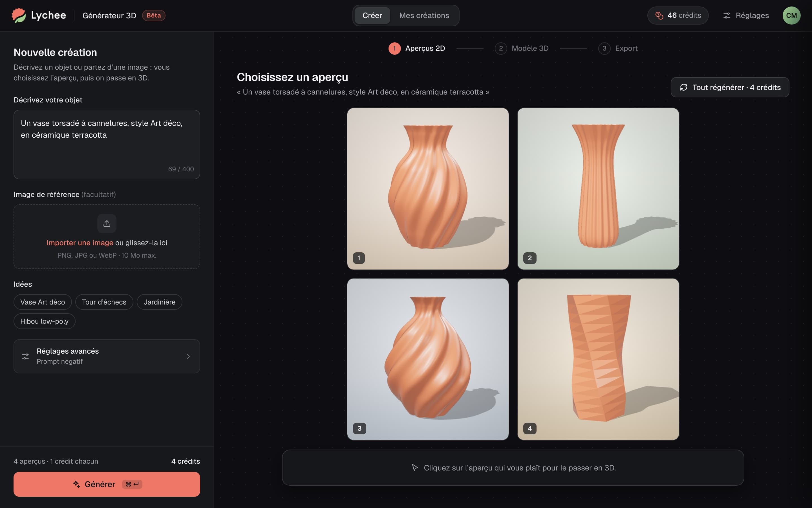
Task: Click the image drop zone area
Action: point(107,237)
